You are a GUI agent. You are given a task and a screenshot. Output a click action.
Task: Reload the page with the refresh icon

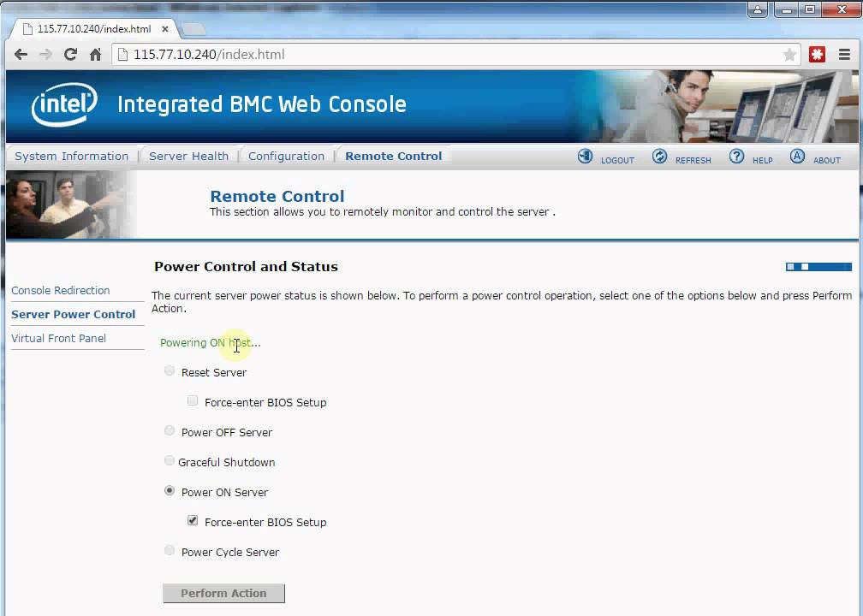70,55
